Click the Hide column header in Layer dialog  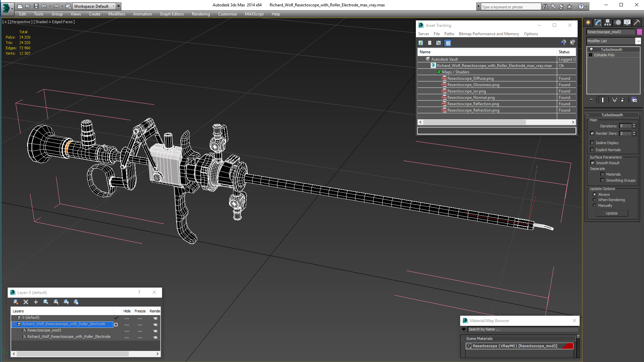tap(127, 311)
